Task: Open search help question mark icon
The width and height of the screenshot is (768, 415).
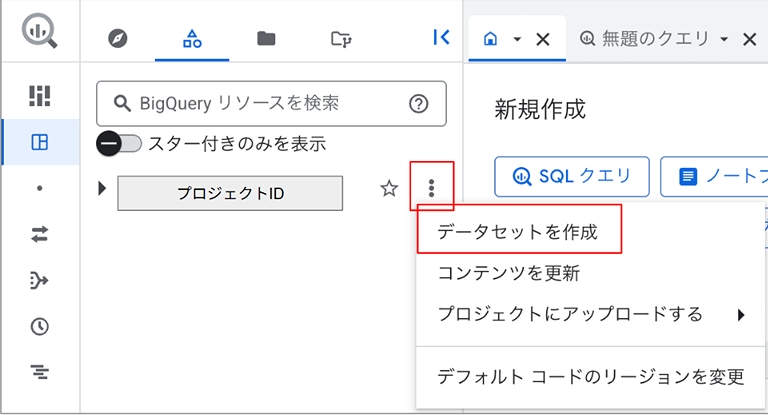Action: pyautogui.click(x=419, y=103)
